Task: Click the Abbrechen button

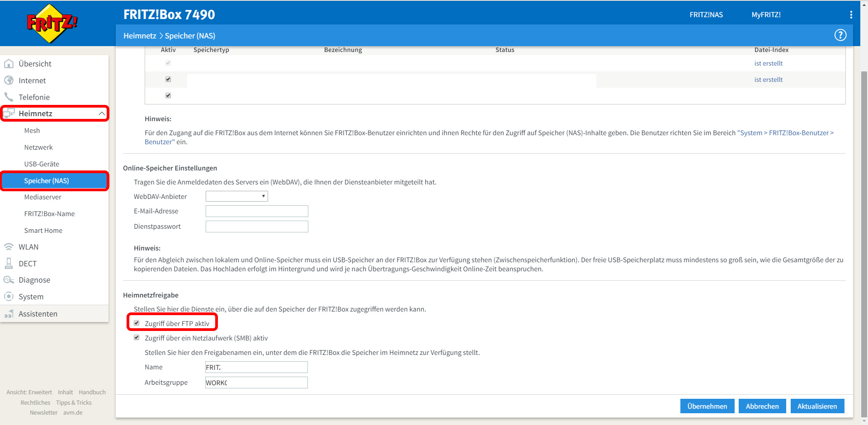Action: (762, 406)
